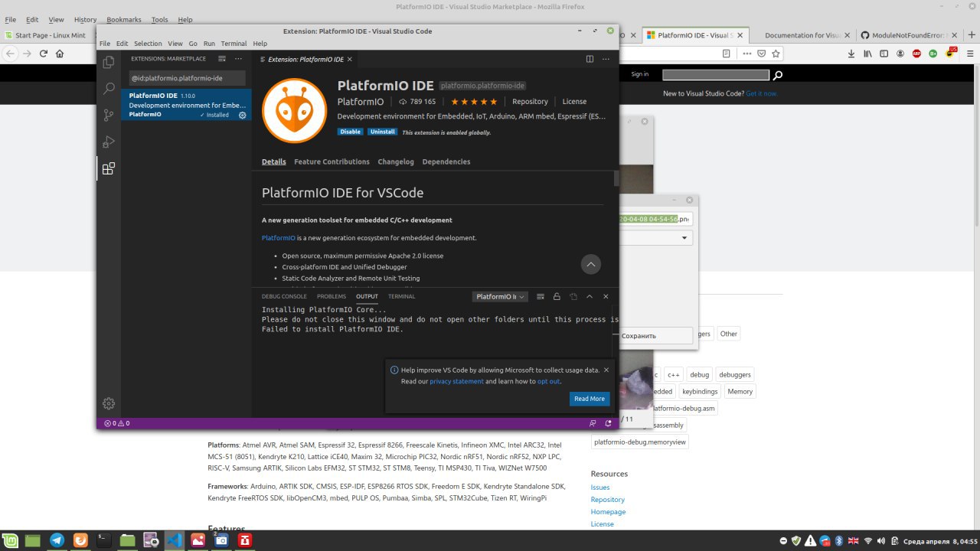The height and width of the screenshot is (551, 980).
Task: Switch to the Problems panel tab
Action: click(332, 296)
